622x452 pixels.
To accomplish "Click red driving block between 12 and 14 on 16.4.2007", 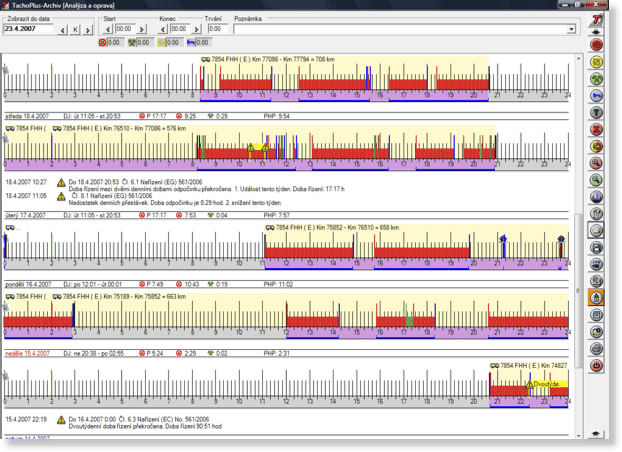I will 313,321.
